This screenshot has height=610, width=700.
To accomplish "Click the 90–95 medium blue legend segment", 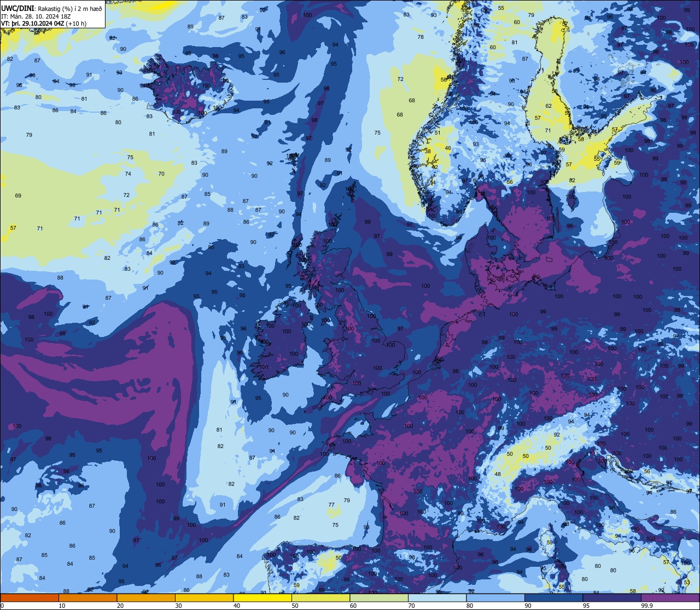I will pyautogui.click(x=553, y=597).
